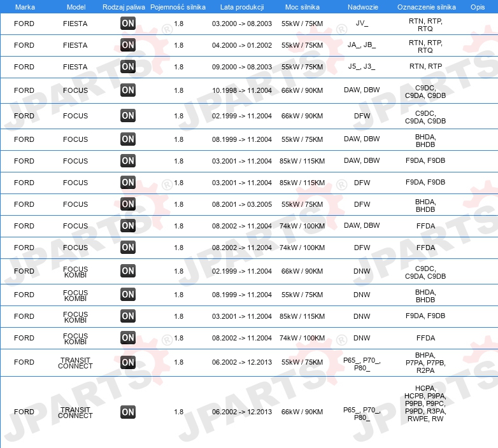Click TRANSIT CONNECT model in the 66kW / 90KM row
Screen dimensions: 498x448
pos(75,412)
